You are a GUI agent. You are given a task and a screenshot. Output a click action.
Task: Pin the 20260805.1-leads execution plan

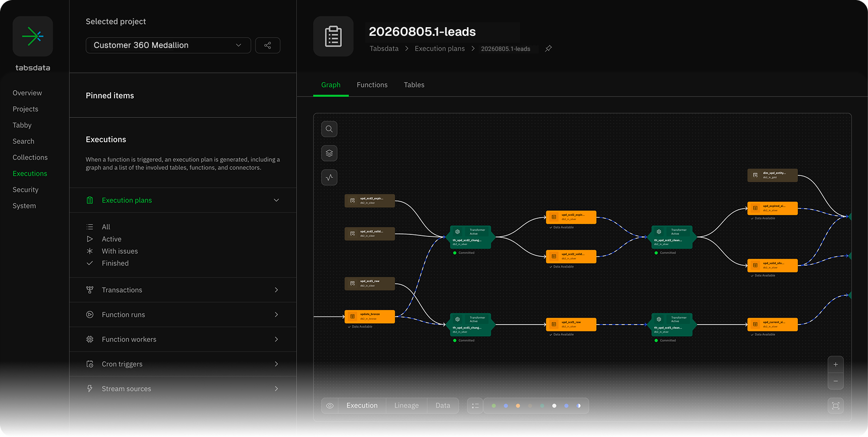548,48
